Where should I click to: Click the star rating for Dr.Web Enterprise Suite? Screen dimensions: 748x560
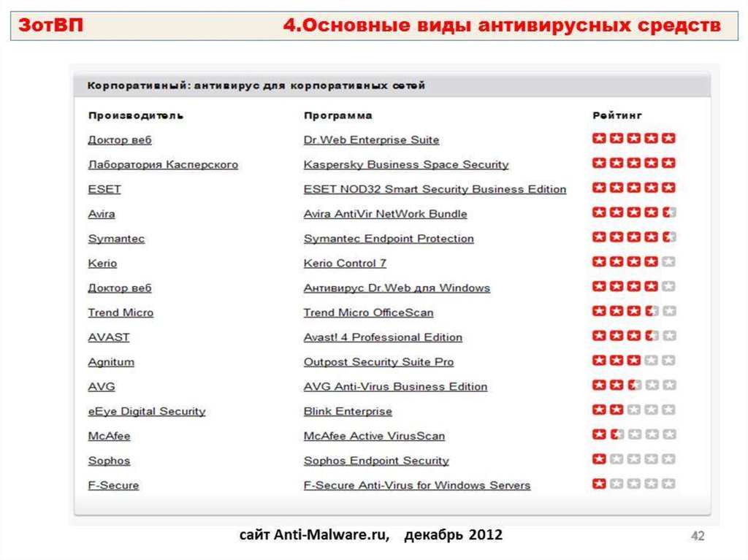point(634,138)
